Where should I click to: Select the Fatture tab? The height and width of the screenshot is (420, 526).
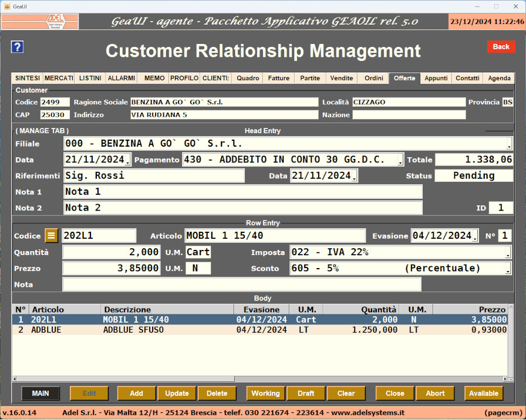coord(279,78)
